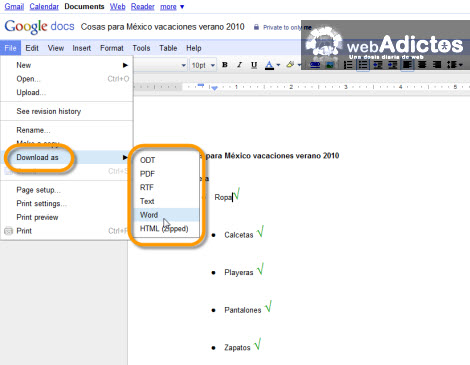Toggle bold formatting
This screenshot has height=365, width=470.
225,65
